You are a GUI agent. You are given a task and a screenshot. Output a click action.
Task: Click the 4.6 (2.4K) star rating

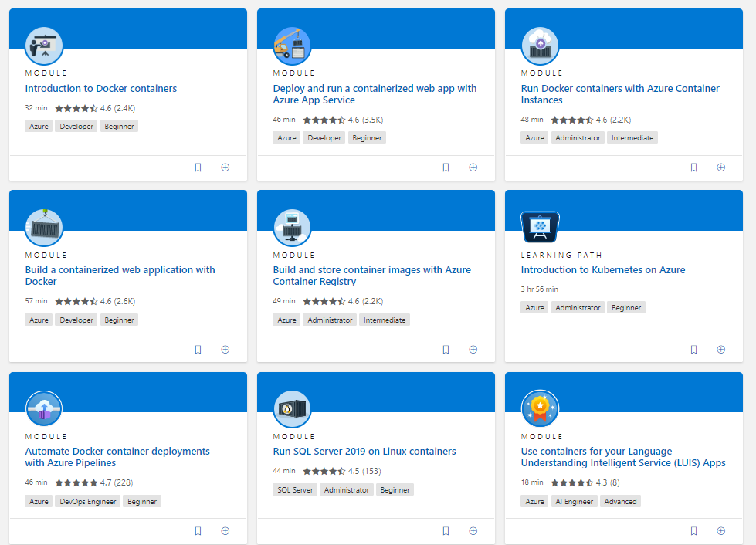(x=95, y=108)
